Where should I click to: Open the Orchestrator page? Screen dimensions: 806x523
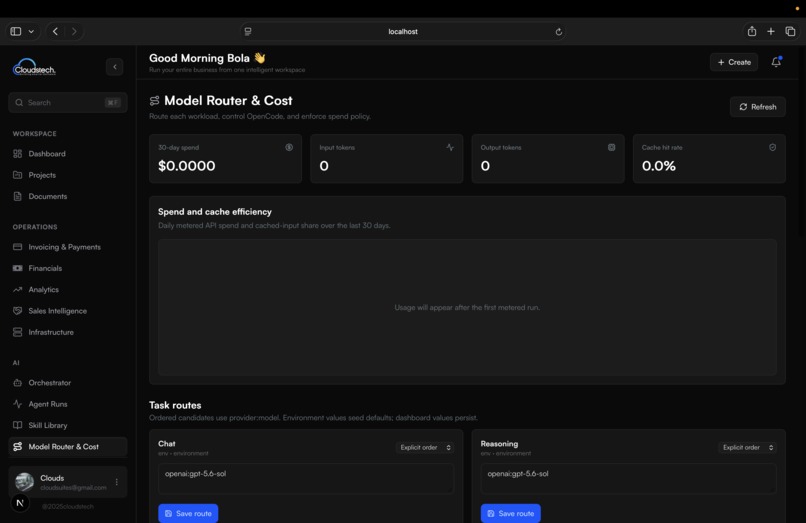68,383
